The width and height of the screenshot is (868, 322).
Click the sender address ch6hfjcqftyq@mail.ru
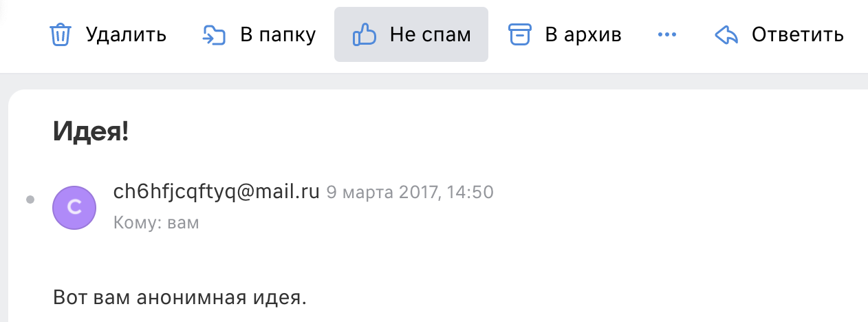(x=217, y=192)
